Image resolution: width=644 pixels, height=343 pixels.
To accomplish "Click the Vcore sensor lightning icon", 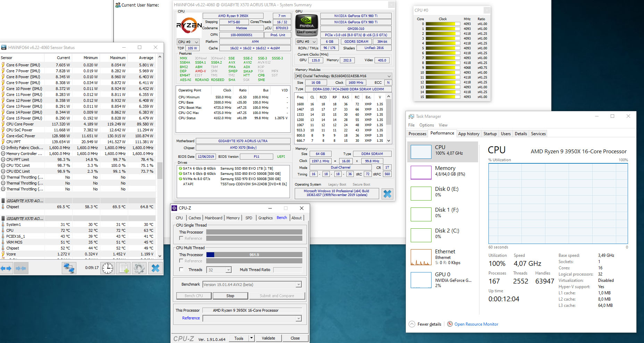I will tap(3, 254).
